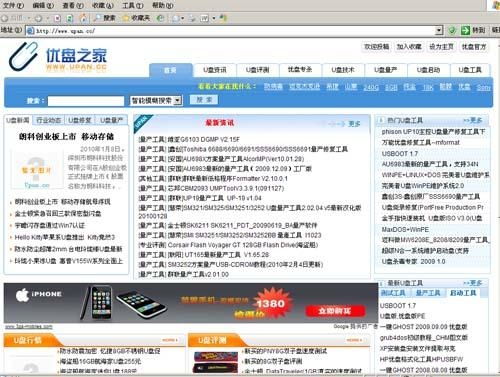Select the U盘启动 navigation tab
The image size is (500, 377).
[x=428, y=70]
